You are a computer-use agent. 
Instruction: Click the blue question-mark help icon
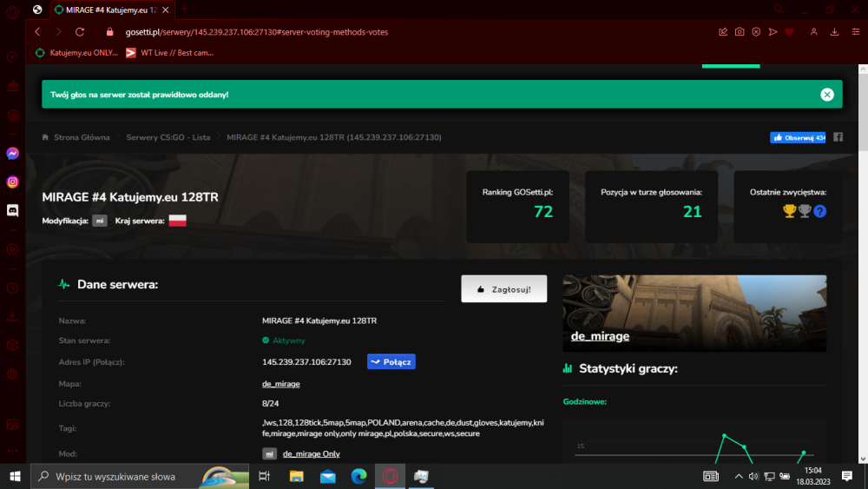pyautogui.click(x=820, y=211)
